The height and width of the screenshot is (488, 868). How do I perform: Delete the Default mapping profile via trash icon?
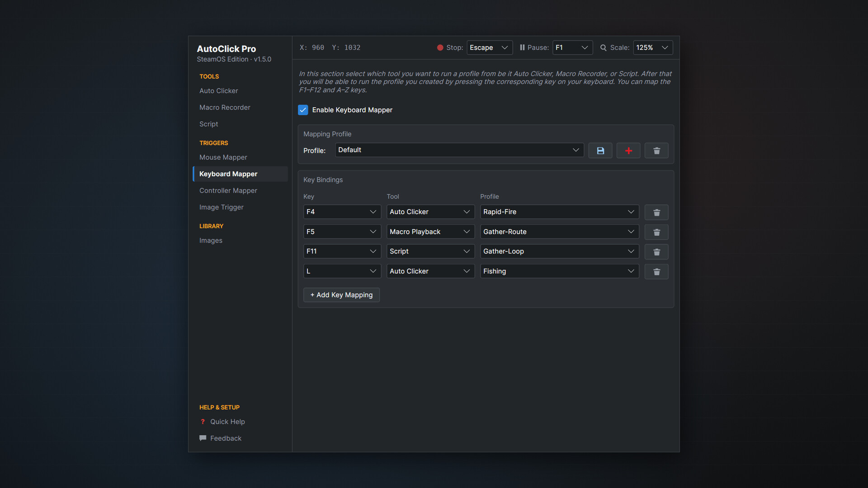coord(656,151)
